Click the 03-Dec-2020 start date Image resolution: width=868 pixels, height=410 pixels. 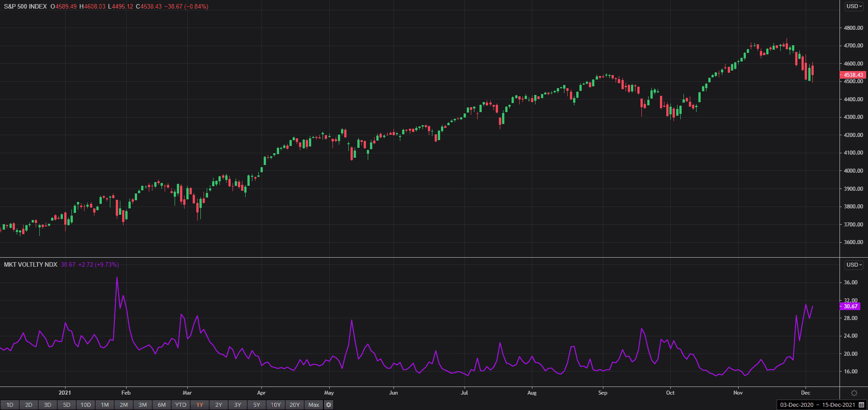coord(797,405)
